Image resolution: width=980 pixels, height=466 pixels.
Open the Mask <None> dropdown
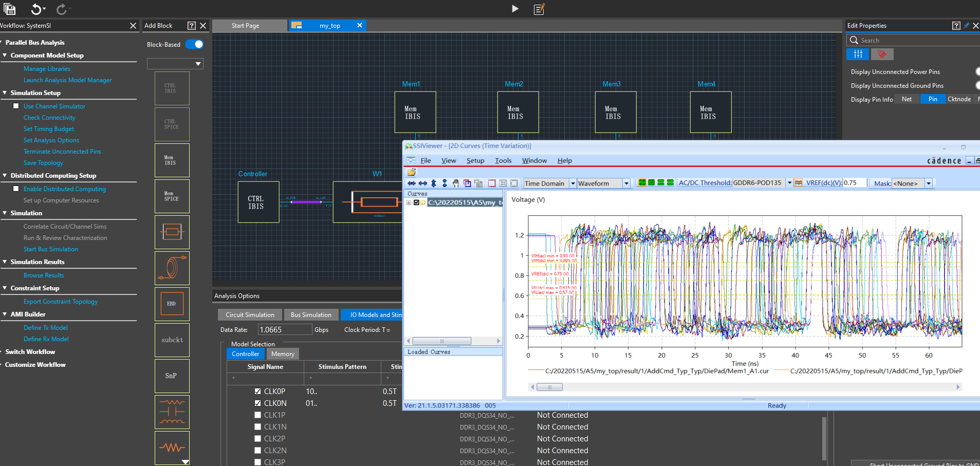pyautogui.click(x=929, y=183)
